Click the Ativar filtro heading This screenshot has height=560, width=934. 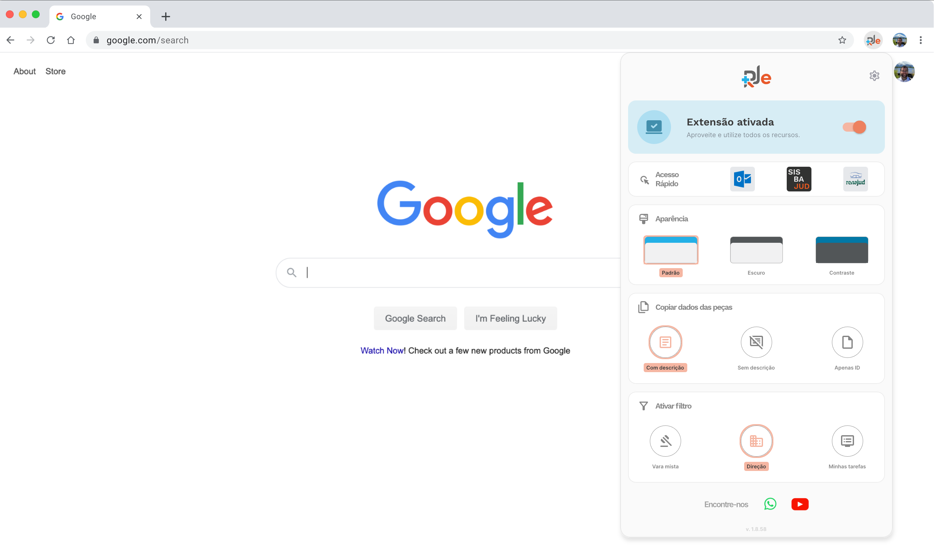(673, 406)
